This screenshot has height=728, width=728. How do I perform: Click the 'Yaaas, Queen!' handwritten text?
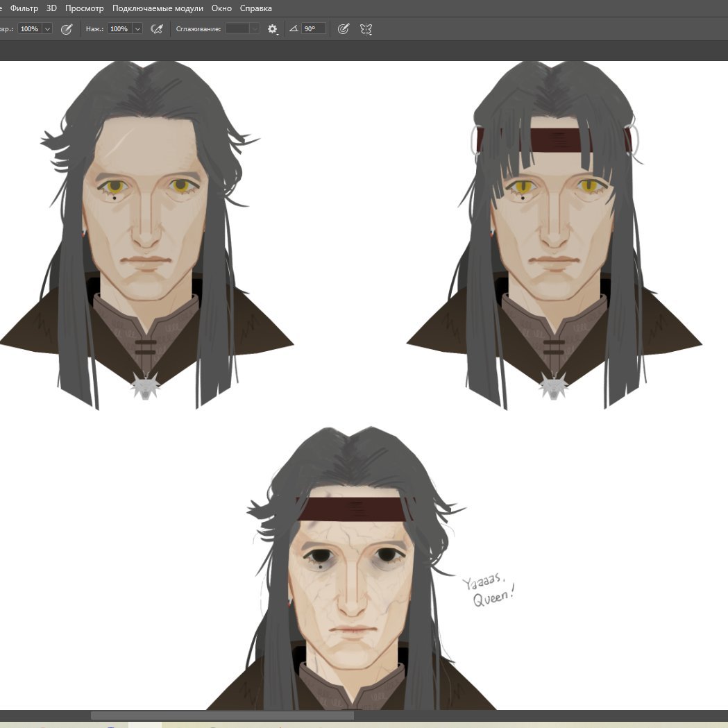click(489, 591)
